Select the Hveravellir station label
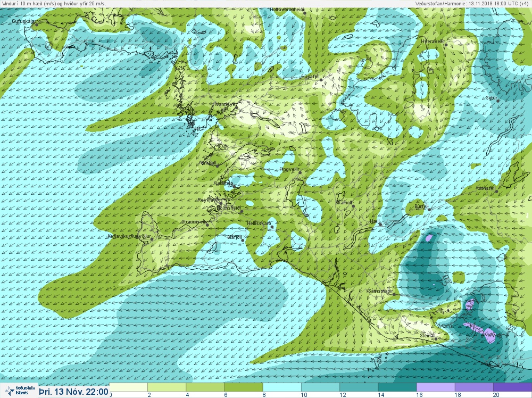The height and width of the screenshot is (398, 532). coord(433,42)
